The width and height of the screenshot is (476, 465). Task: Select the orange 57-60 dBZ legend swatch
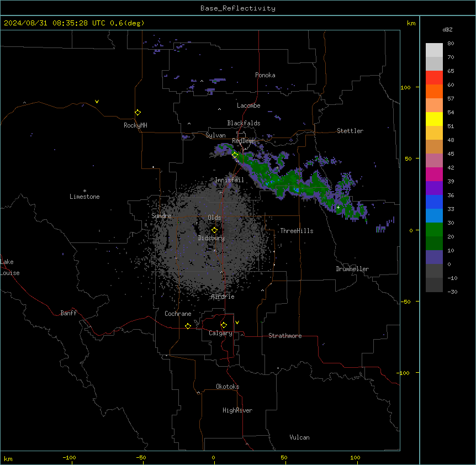(434, 91)
